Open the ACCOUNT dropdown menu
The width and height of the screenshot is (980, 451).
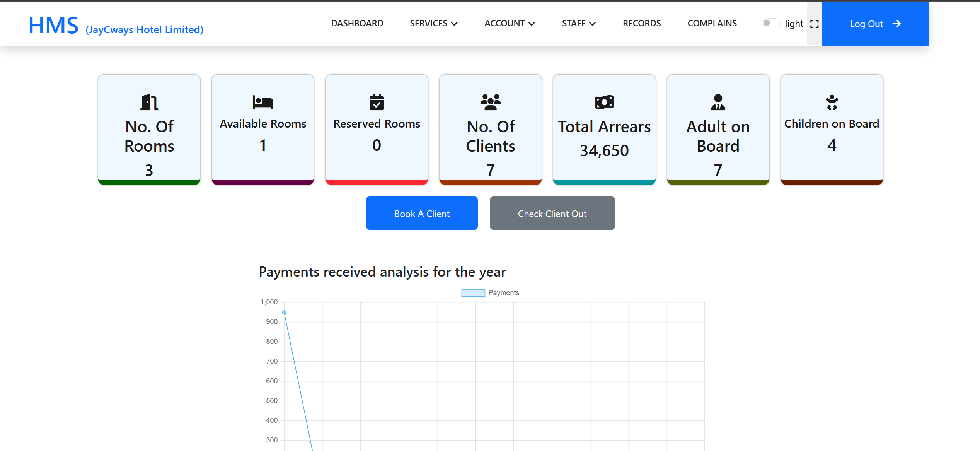[x=510, y=24]
